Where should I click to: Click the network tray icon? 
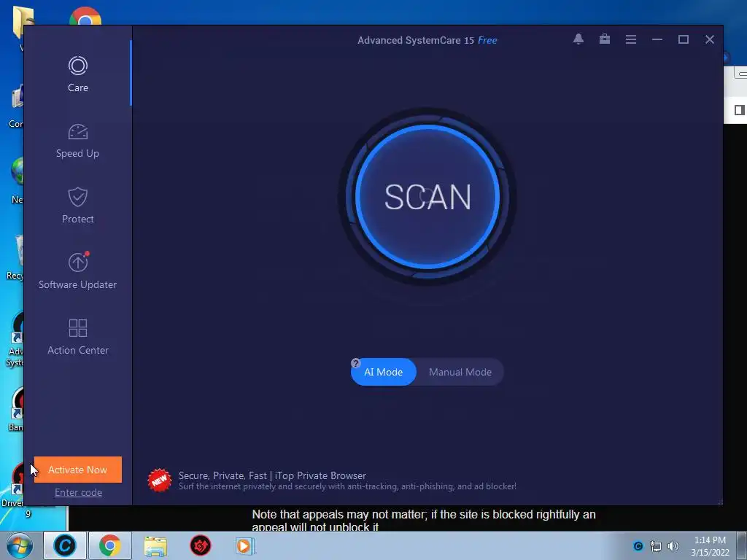pos(656,546)
